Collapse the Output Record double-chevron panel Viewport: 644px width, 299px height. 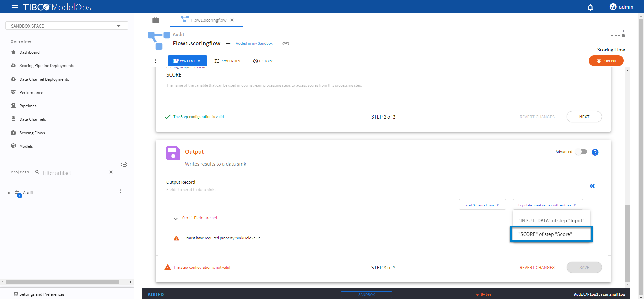click(x=592, y=186)
